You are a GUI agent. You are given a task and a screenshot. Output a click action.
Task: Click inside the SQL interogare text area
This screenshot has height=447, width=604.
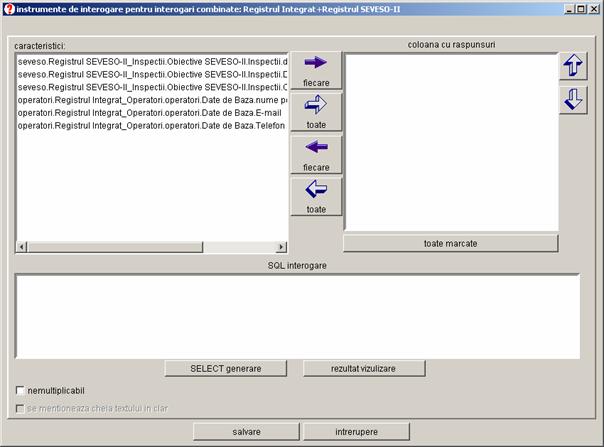click(297, 315)
